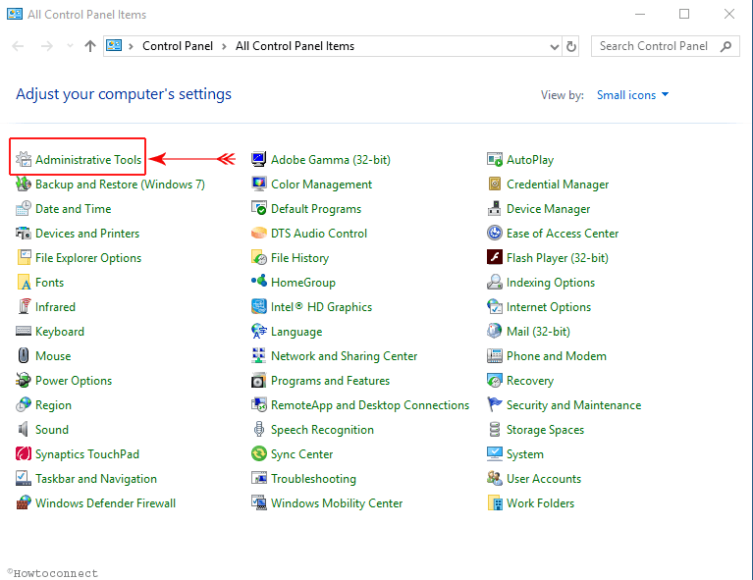Click the Forward navigation arrow

click(x=47, y=46)
